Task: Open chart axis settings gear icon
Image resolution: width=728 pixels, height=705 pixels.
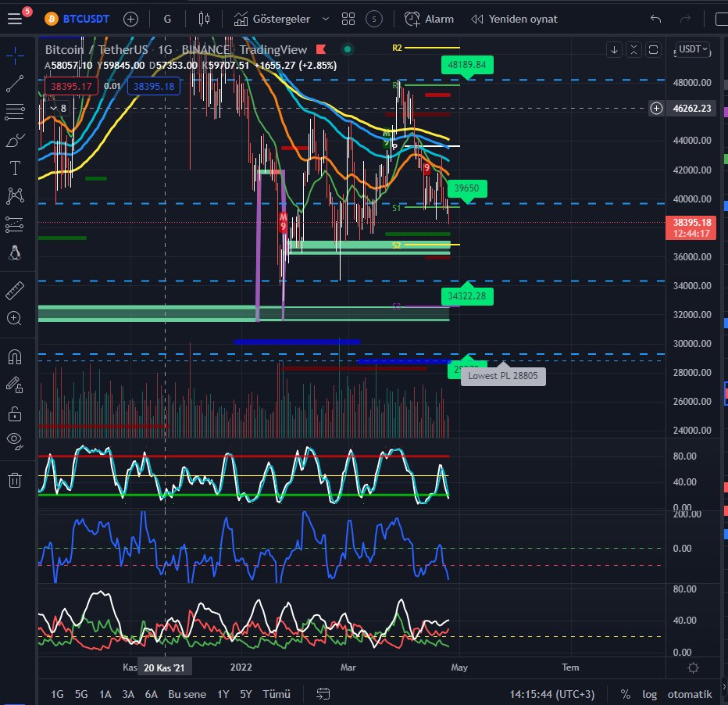Action: 693,667
